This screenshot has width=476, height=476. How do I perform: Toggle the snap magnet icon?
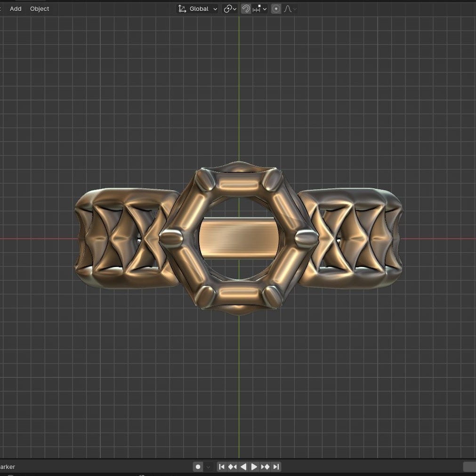coord(246,9)
